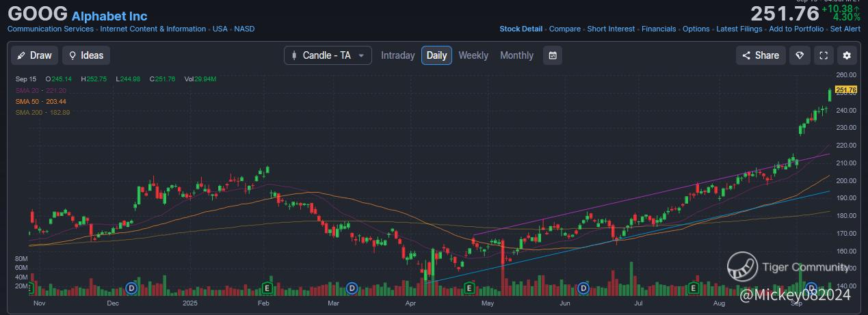
Task: Open the Options link
Action: 696,29
